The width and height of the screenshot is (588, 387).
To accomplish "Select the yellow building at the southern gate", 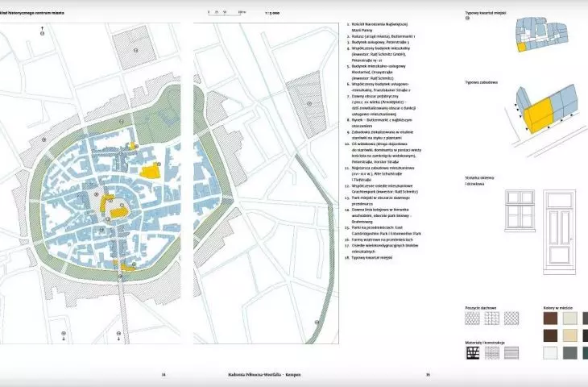I will pos(127,267).
